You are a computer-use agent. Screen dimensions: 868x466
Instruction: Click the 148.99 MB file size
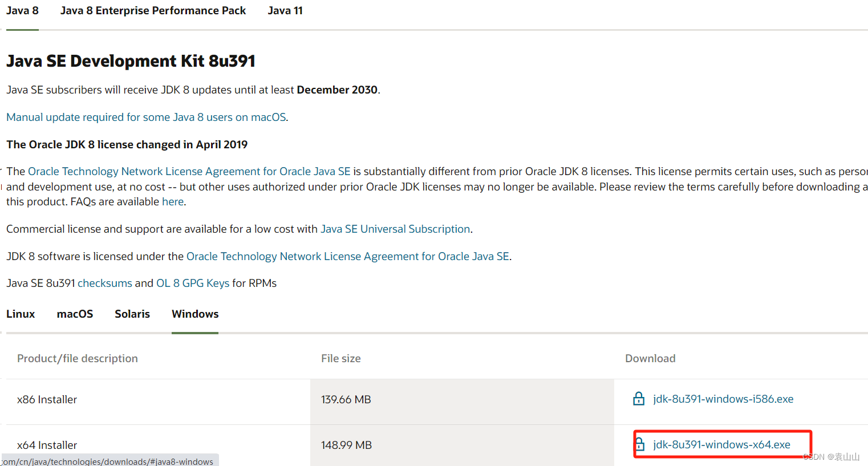346,445
